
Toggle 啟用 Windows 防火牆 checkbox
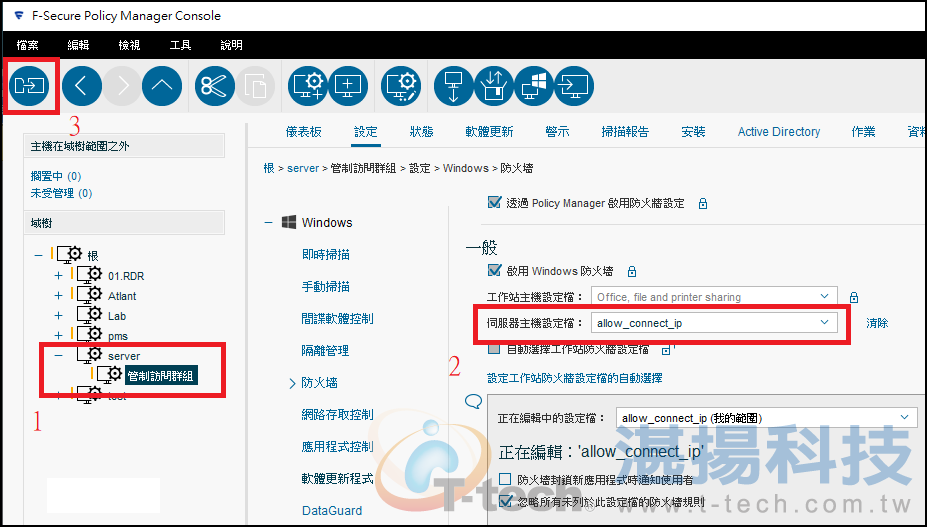click(x=494, y=270)
